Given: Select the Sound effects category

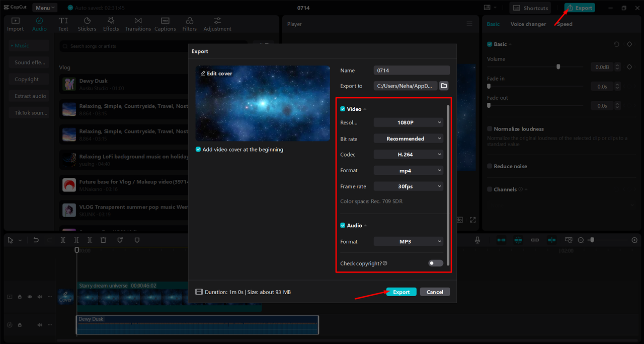Looking at the screenshot, I should tap(29, 62).
